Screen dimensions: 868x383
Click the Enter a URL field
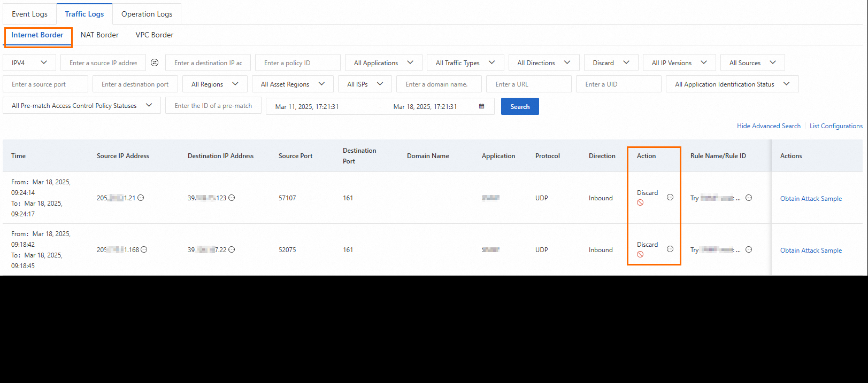pos(529,84)
